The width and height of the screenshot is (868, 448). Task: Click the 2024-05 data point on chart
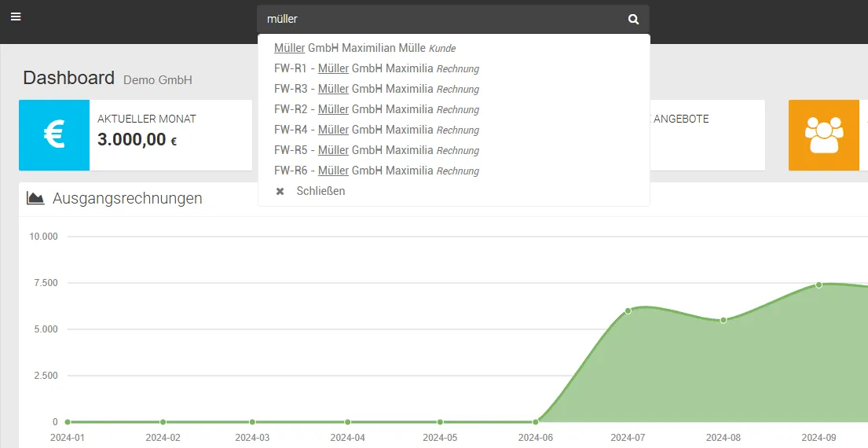point(440,422)
